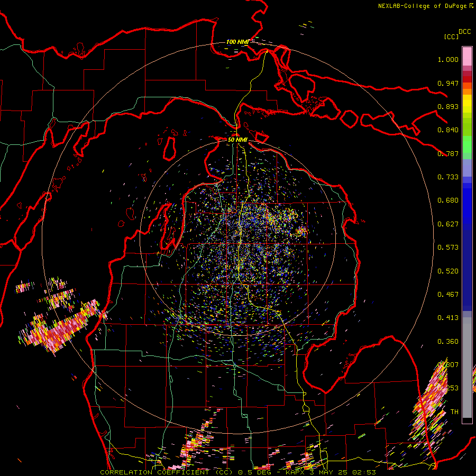Click the 0.467 color scale value
Viewport: 476px width, 476px height.
[448, 295]
